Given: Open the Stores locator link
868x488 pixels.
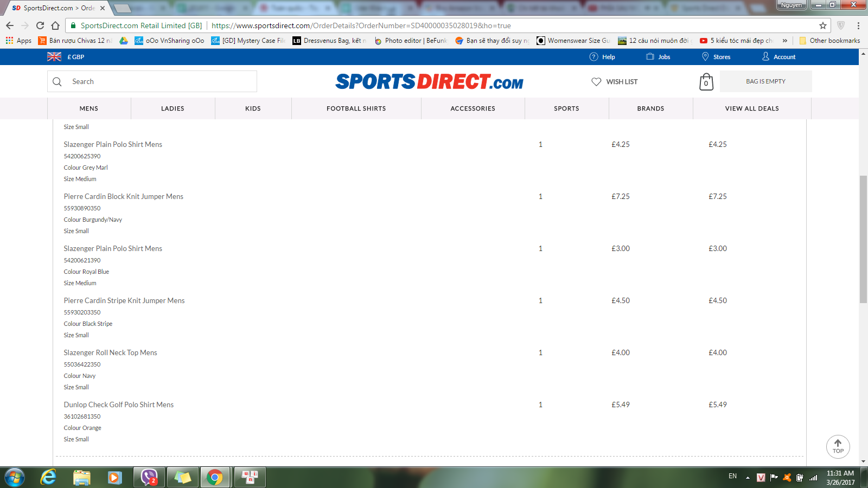Looking at the screenshot, I should 716,57.
